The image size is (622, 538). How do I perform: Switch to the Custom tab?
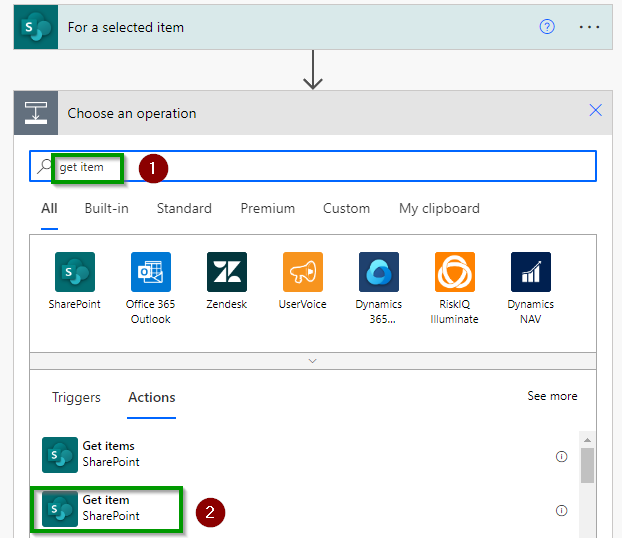(x=346, y=208)
